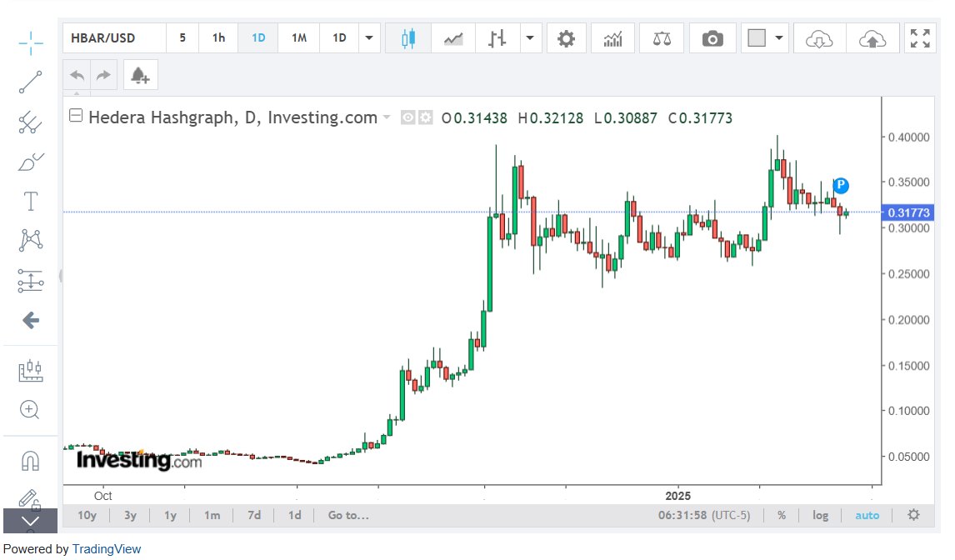The image size is (955, 560).
Task: Set range to 1y
Action: (x=171, y=516)
